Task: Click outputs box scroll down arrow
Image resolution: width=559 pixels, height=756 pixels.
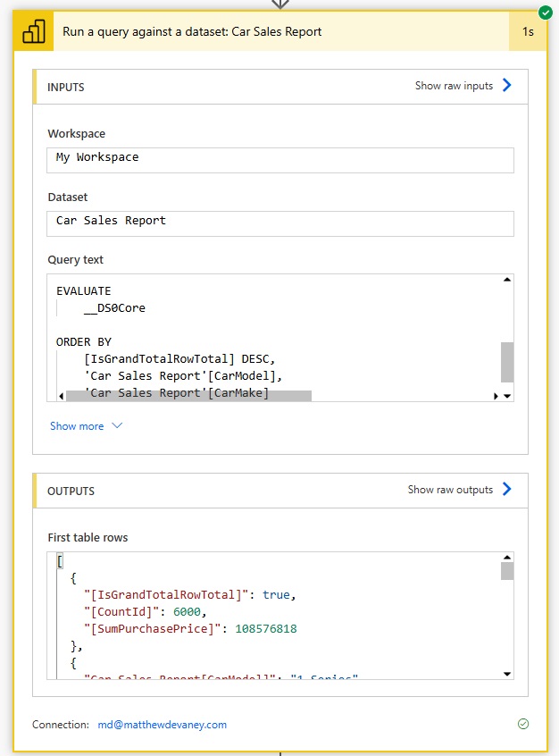Action: point(507,674)
